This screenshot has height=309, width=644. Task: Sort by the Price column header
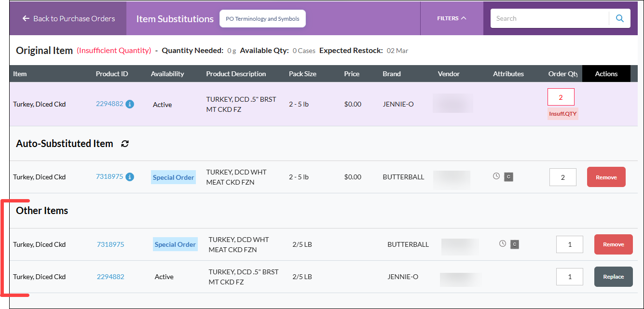click(352, 74)
